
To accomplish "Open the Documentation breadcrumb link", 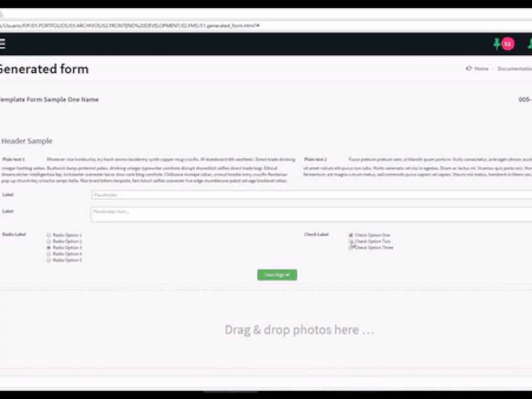I will point(515,68).
